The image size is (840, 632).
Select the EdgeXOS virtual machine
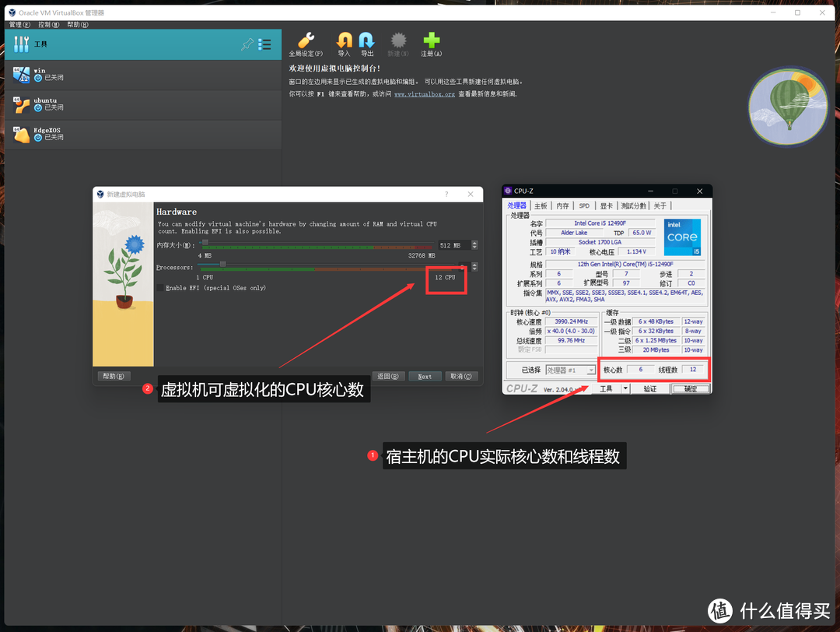tap(143, 134)
